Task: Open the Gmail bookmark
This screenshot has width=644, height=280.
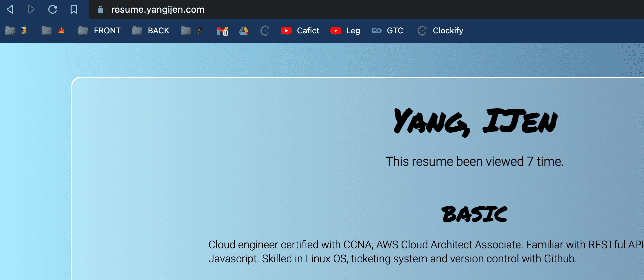Action: click(222, 31)
